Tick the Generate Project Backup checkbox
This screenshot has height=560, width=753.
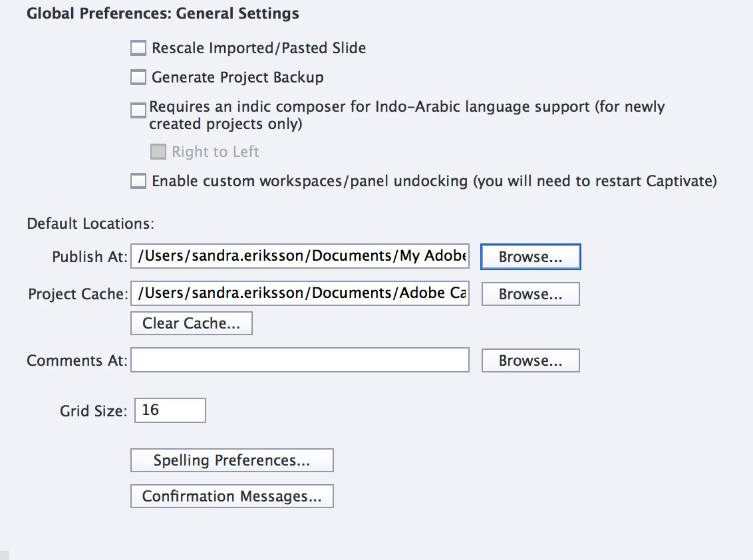pos(138,77)
